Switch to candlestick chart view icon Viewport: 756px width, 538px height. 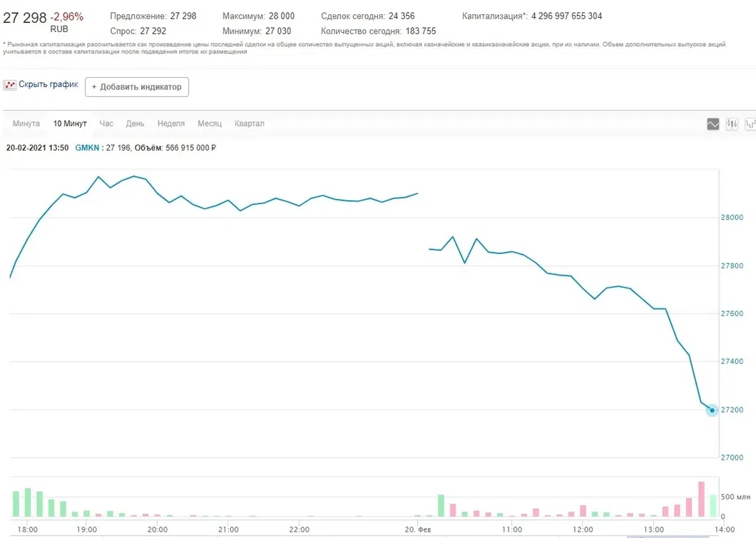[732, 124]
